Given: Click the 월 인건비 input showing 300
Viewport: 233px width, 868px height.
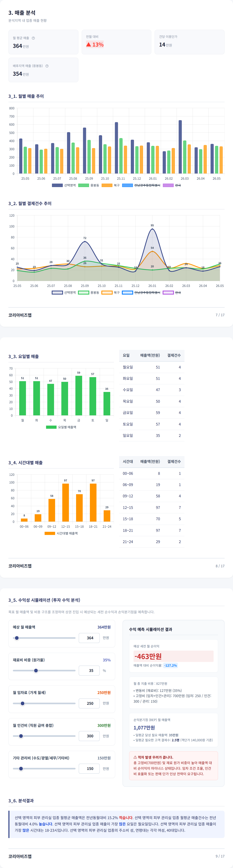Looking at the screenshot, I should (89, 736).
